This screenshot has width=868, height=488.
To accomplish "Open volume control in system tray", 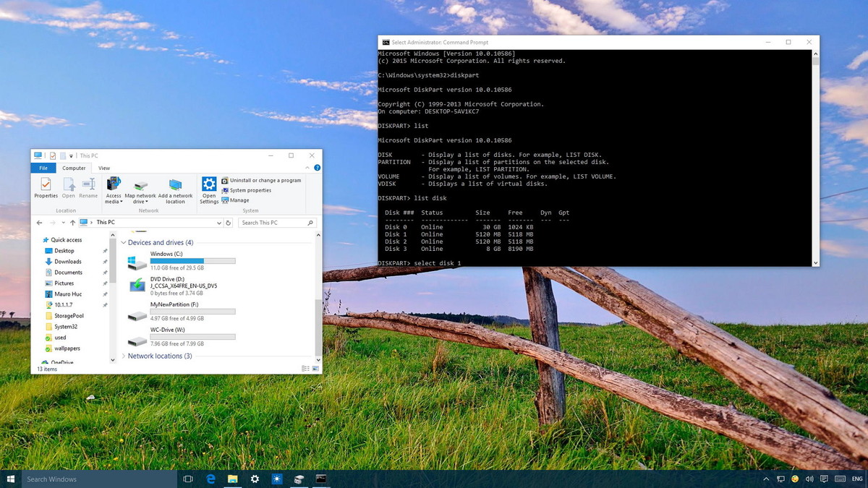I will pyautogui.click(x=809, y=479).
